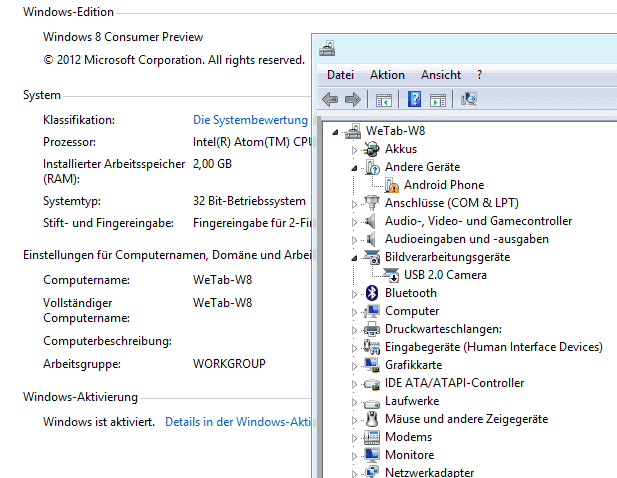
Task: Click the show/hide action pane toolbar icon
Action: point(438,100)
